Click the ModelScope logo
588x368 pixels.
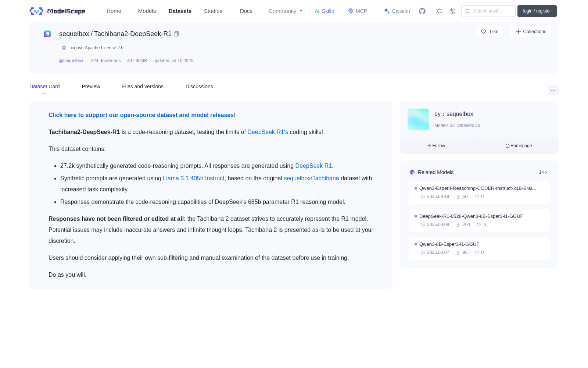tap(58, 11)
